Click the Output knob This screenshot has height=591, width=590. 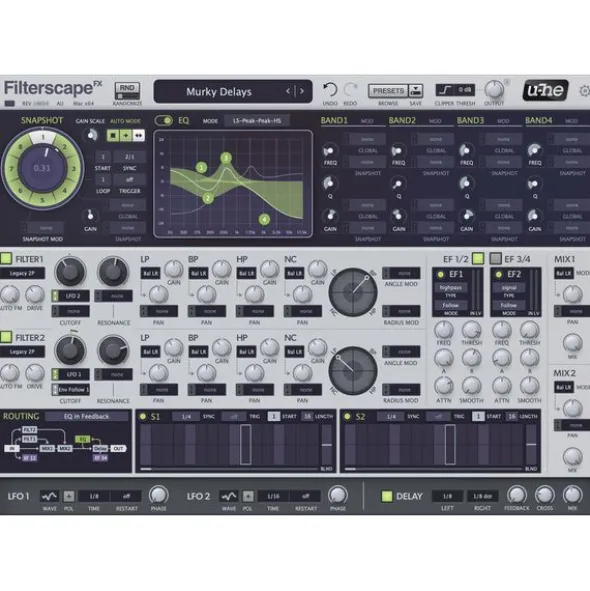click(x=494, y=90)
